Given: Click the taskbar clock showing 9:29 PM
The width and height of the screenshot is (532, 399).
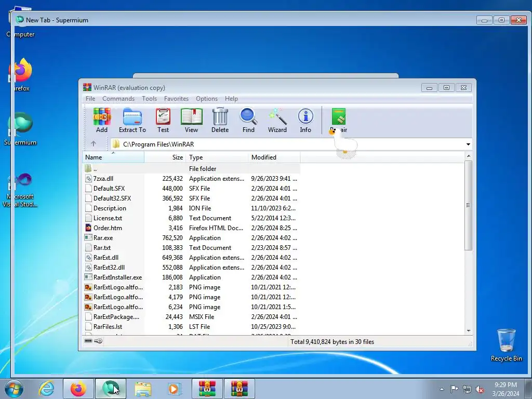Looking at the screenshot, I should (506, 389).
